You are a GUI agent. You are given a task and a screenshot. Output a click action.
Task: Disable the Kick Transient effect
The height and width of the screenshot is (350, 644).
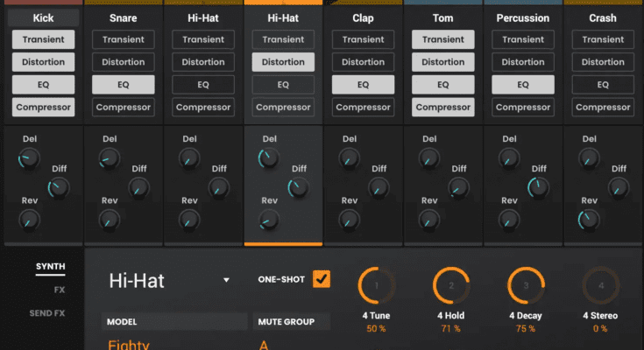pos(43,39)
